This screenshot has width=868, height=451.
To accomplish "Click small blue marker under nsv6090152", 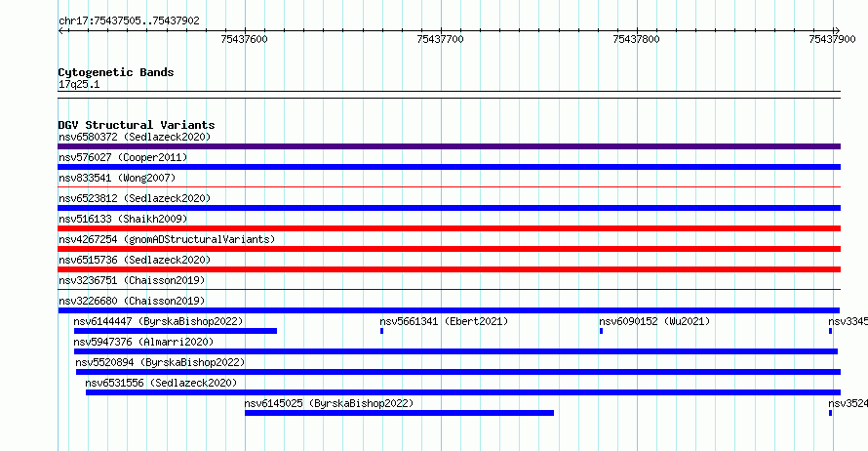I will click(601, 331).
